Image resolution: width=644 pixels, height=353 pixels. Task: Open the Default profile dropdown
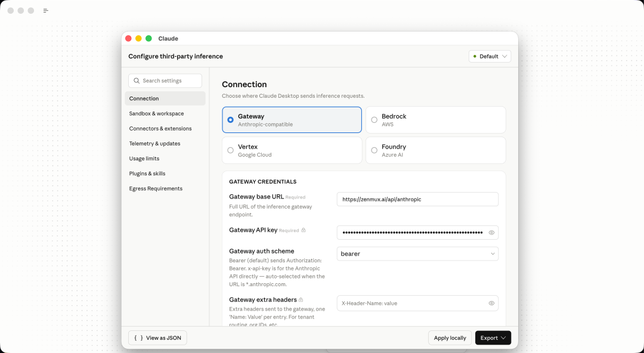click(x=490, y=56)
